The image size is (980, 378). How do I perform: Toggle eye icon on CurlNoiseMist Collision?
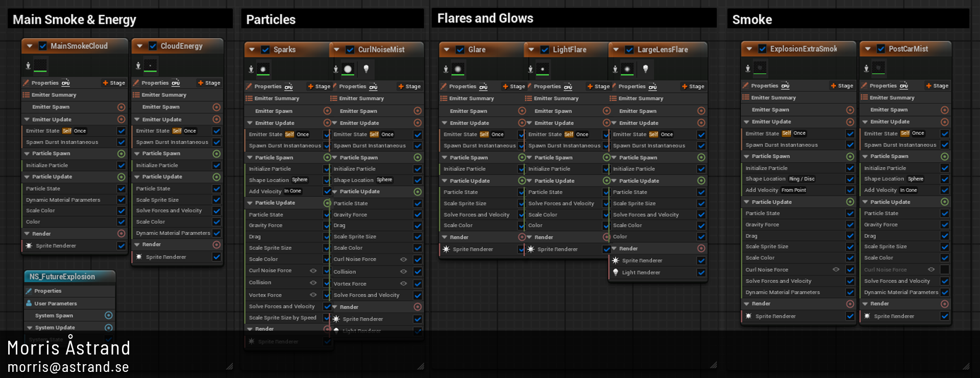(403, 272)
